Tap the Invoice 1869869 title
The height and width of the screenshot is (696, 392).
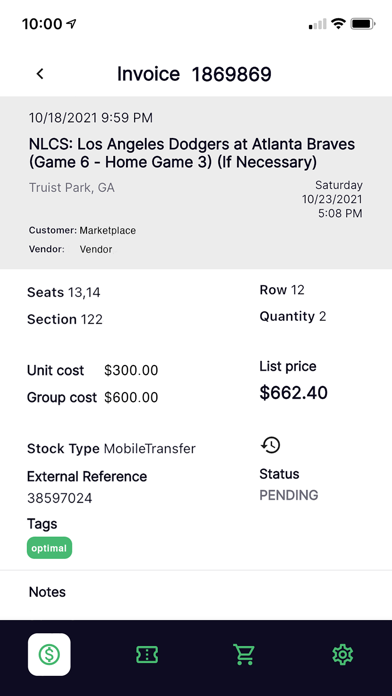coord(194,74)
